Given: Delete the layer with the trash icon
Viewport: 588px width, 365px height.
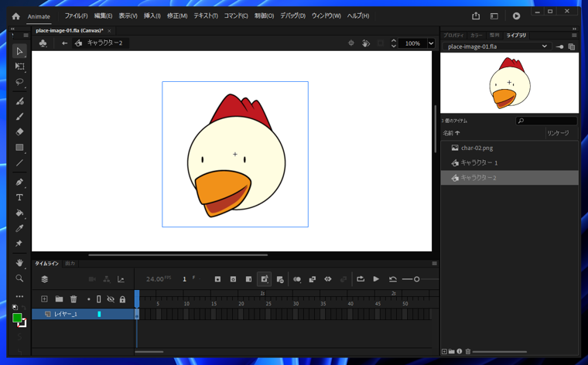Looking at the screenshot, I should 73,299.
